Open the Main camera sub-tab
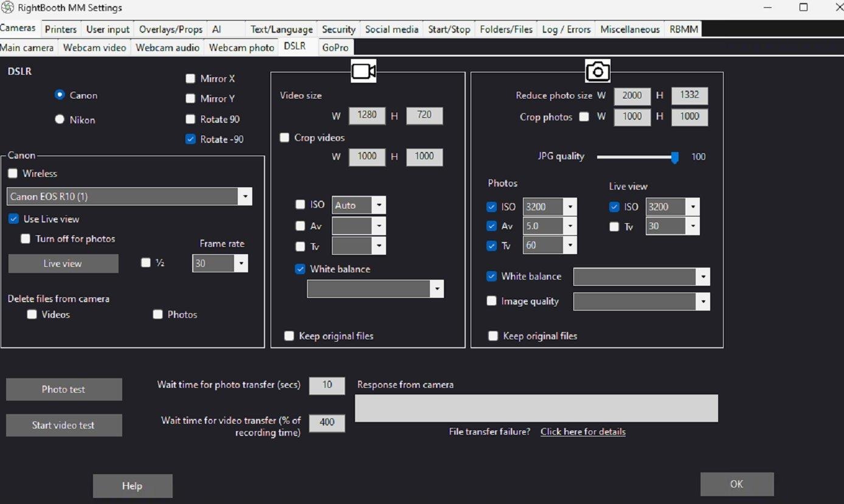This screenshot has height=504, width=844. (27, 47)
